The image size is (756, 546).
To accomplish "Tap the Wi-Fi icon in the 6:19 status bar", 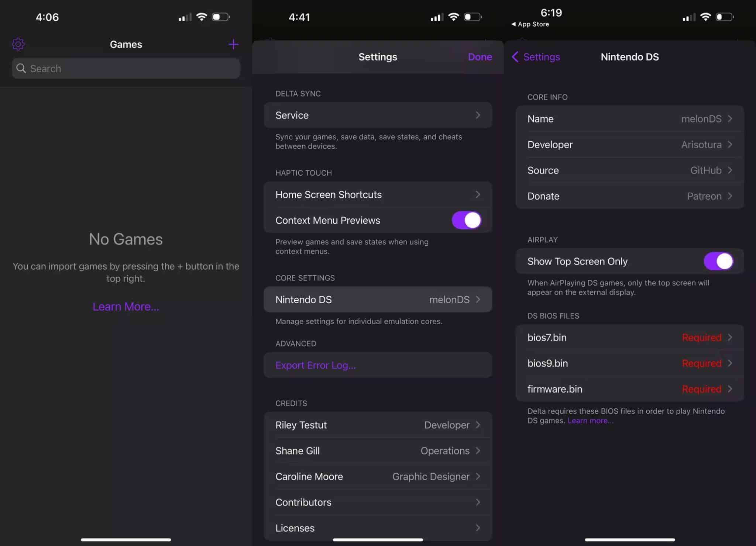I will tap(705, 17).
